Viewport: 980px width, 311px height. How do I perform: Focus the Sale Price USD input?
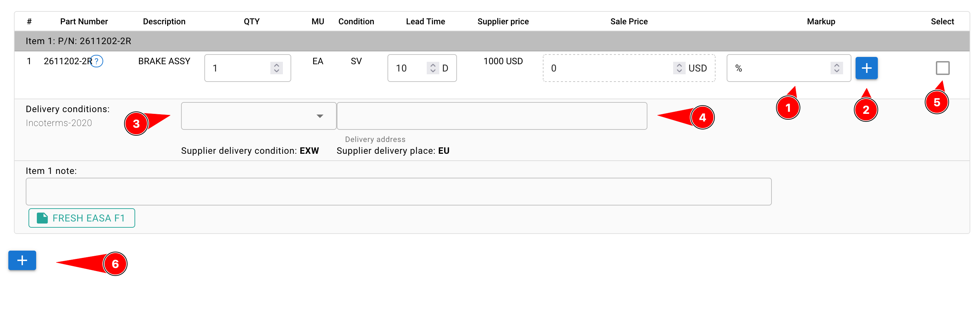tap(609, 68)
